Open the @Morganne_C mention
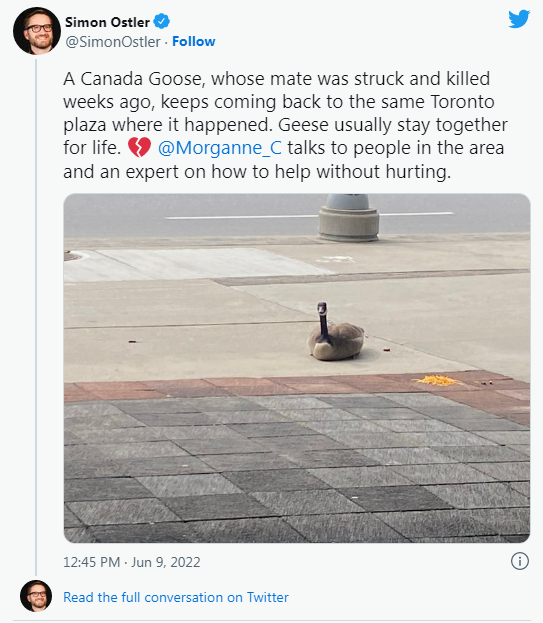543x623 pixels. coord(220,148)
